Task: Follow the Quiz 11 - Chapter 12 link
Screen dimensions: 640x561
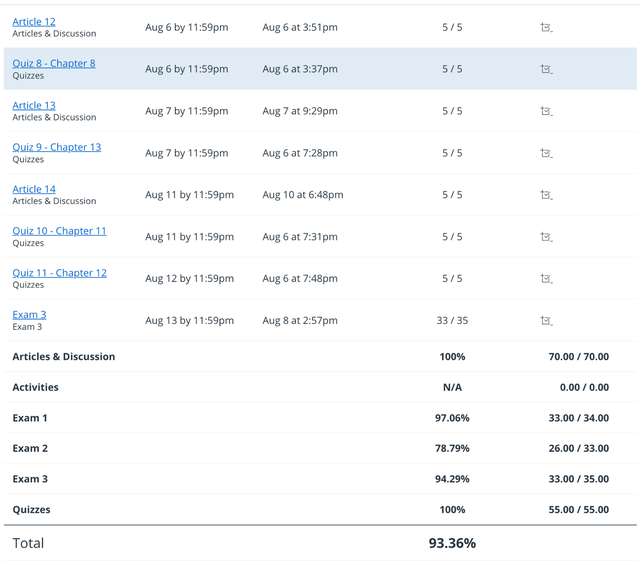Action: pyautogui.click(x=59, y=273)
